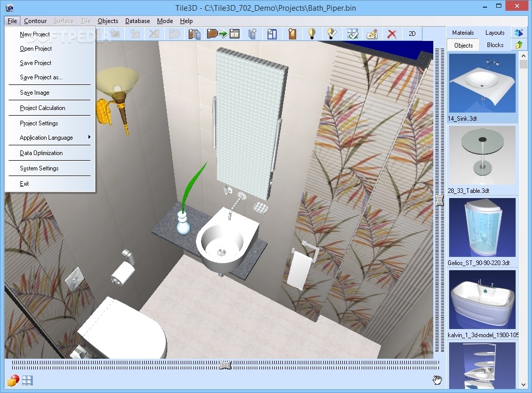The width and height of the screenshot is (532, 393).
Task: Choose Exit from File menu
Action: [x=50, y=184]
